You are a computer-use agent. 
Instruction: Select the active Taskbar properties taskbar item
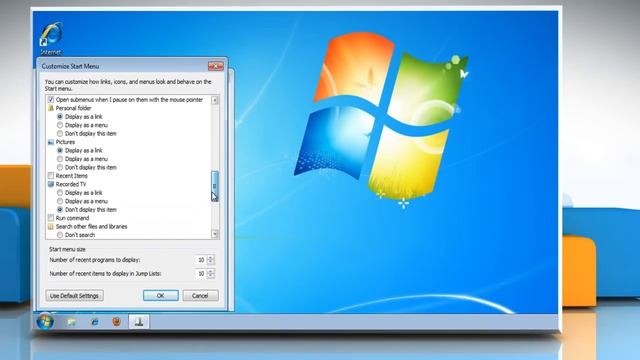[x=139, y=322]
